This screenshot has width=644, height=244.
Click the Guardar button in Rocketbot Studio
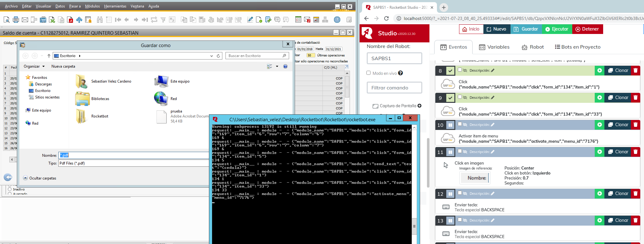point(526,29)
